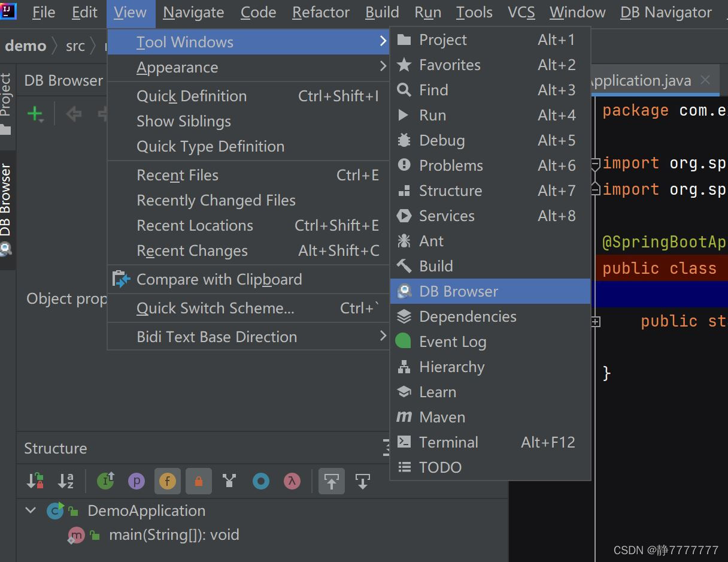
Task: Open the Terminal tool window
Action: click(x=490, y=442)
